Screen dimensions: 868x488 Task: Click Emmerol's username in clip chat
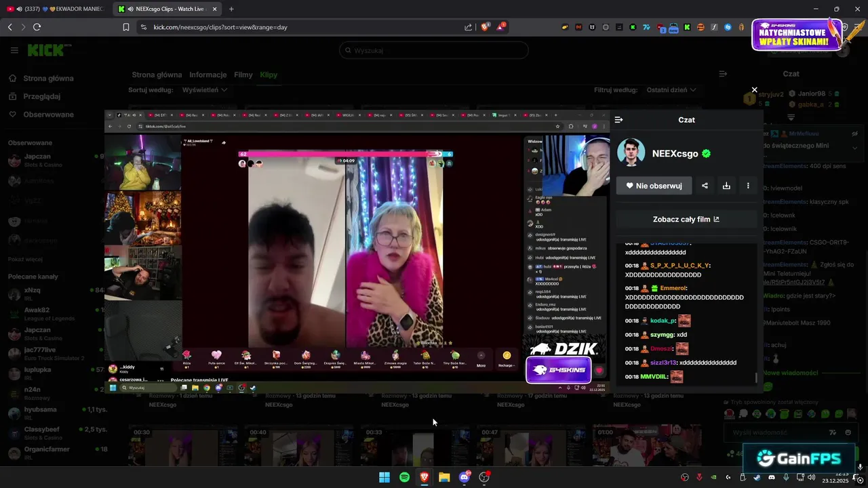click(673, 288)
